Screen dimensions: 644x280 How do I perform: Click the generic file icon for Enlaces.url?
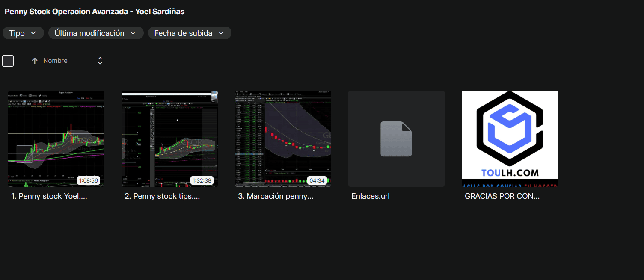pos(396,139)
